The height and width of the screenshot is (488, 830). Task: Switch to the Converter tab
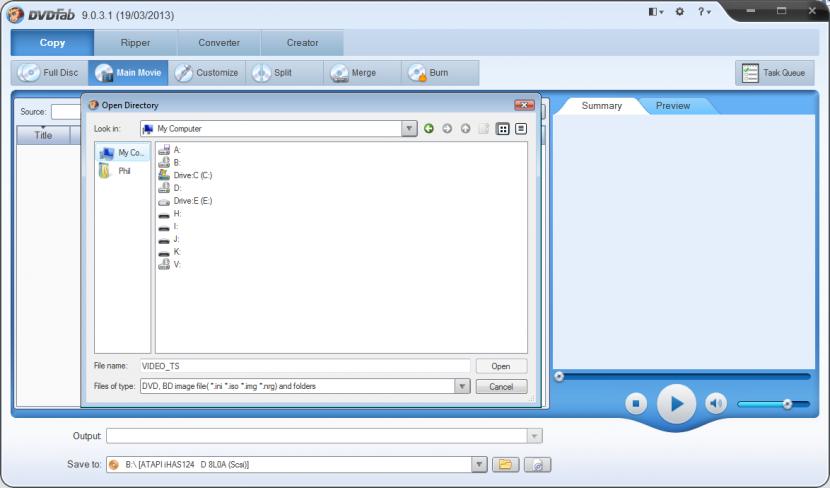click(219, 43)
